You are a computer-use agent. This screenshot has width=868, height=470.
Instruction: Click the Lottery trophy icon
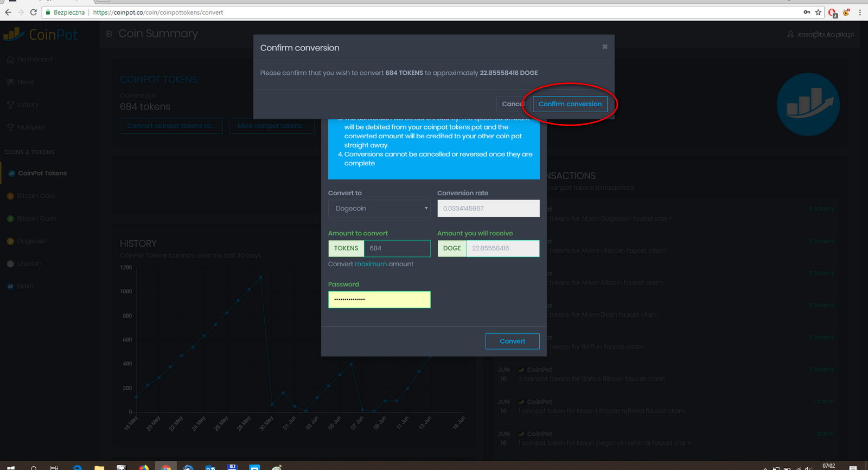(x=10, y=105)
